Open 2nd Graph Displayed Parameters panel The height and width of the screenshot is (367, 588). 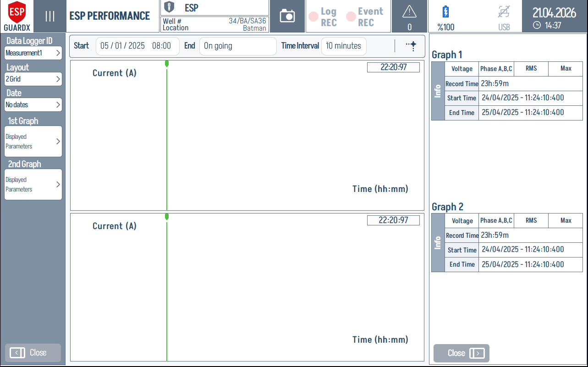33,184
